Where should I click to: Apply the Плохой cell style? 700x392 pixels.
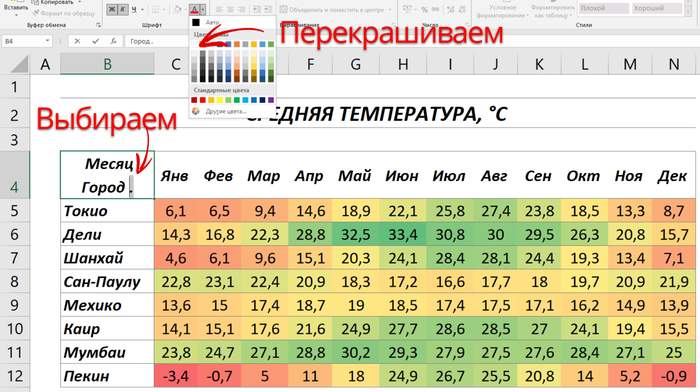point(604,8)
